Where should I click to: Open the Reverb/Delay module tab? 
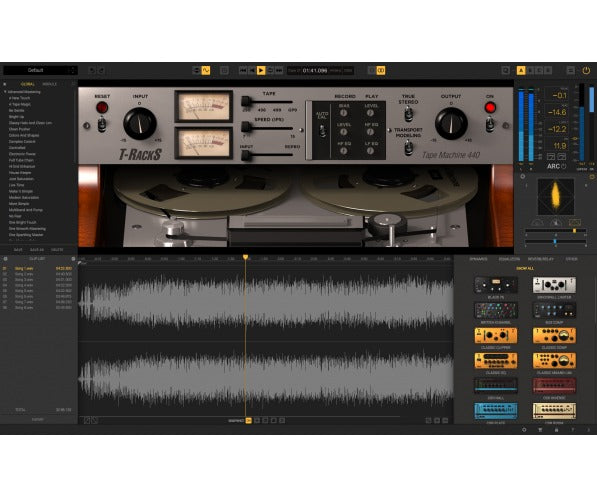click(541, 259)
